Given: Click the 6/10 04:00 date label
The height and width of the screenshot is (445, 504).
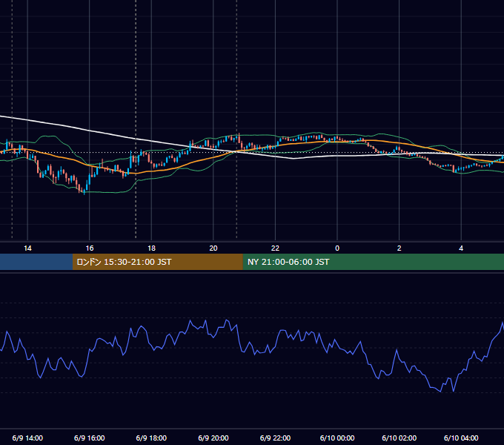Looking at the screenshot, I should point(461,438).
